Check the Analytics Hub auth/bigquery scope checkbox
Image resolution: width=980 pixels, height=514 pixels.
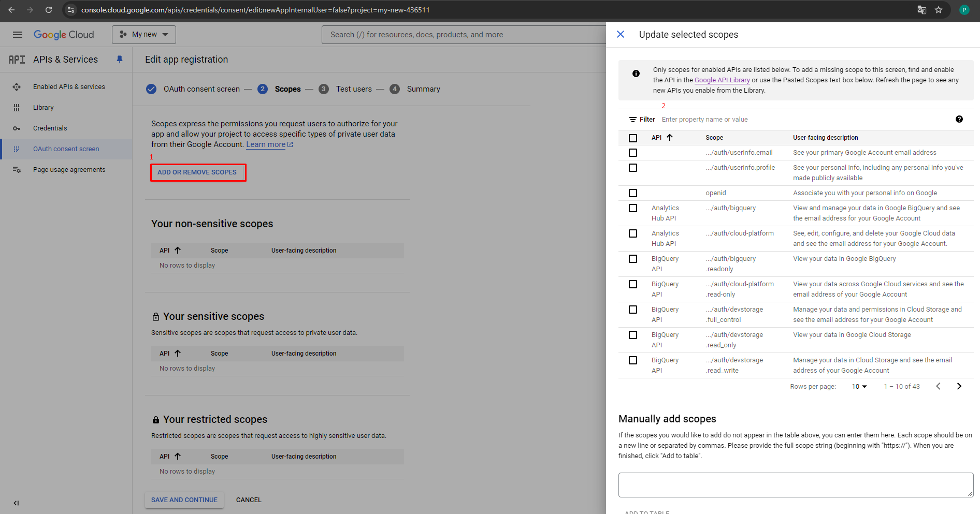(x=633, y=208)
